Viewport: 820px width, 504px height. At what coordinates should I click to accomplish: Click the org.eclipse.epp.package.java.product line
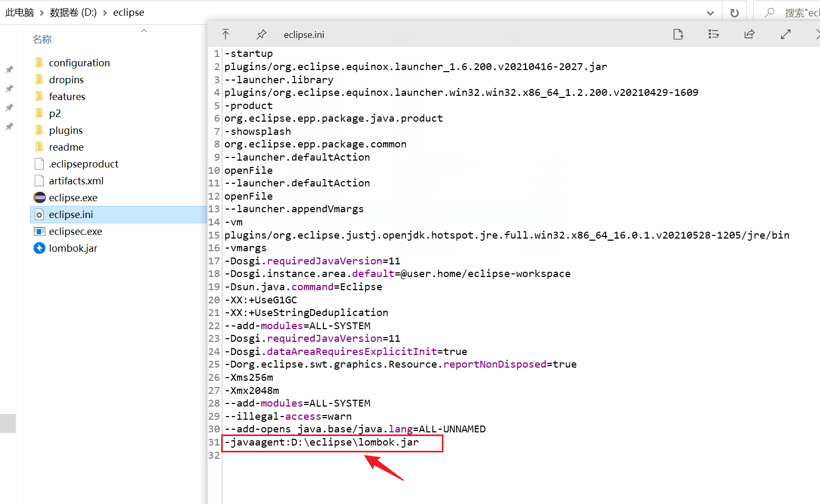click(333, 118)
